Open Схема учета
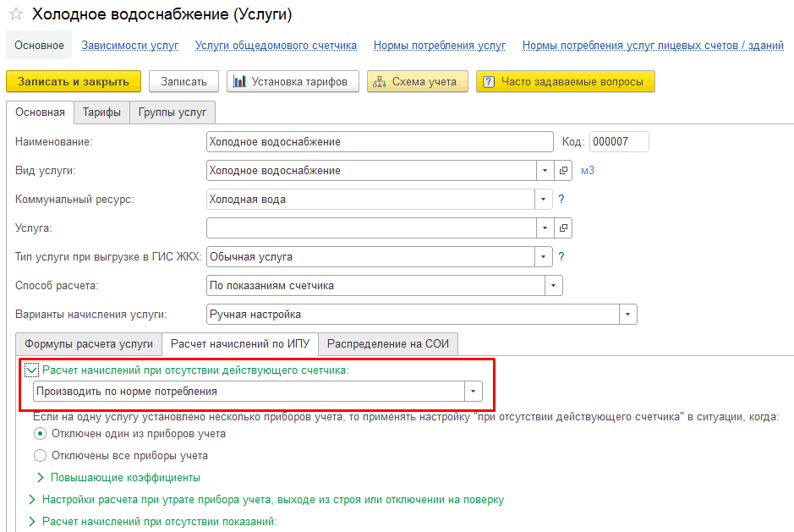The image size is (794, 532). [417, 81]
